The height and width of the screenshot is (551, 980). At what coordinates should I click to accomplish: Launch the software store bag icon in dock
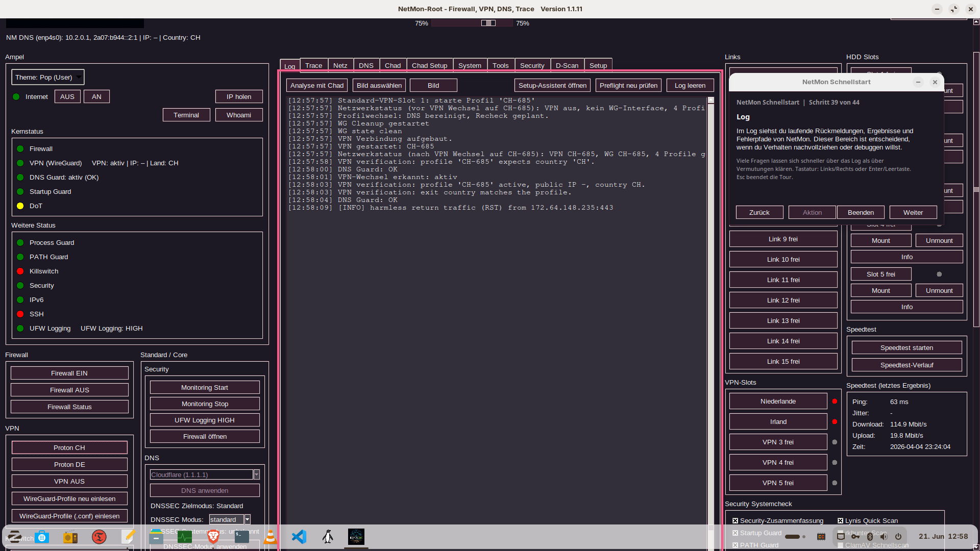42,537
